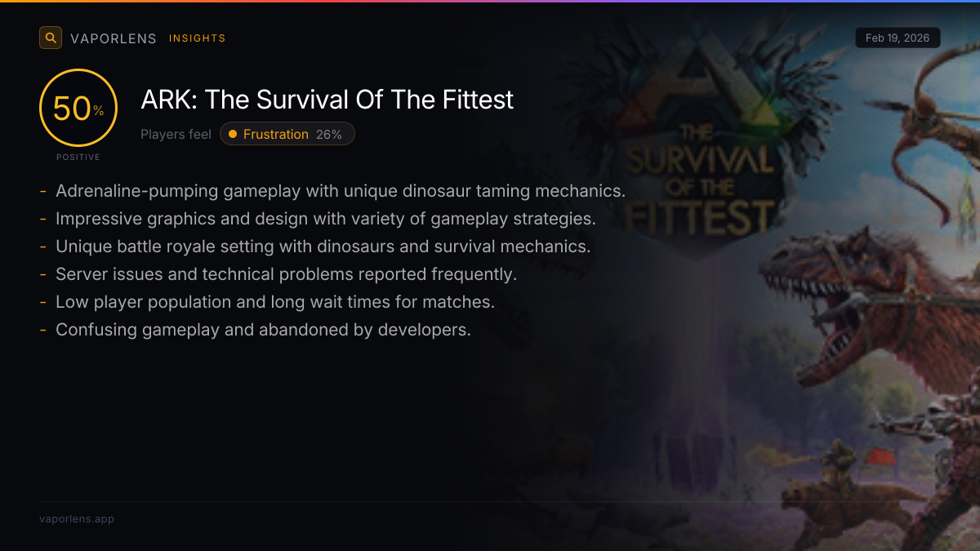Click the 50% positive score circle
Screen dimensions: 980x551
78,109
